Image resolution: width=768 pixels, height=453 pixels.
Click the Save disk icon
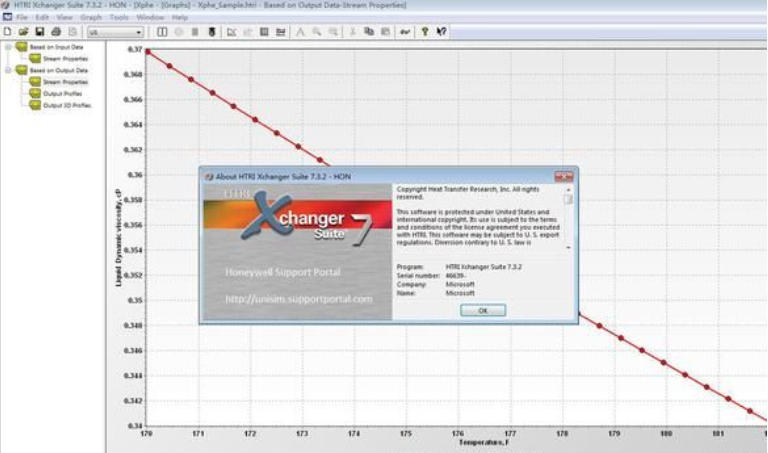(x=39, y=32)
